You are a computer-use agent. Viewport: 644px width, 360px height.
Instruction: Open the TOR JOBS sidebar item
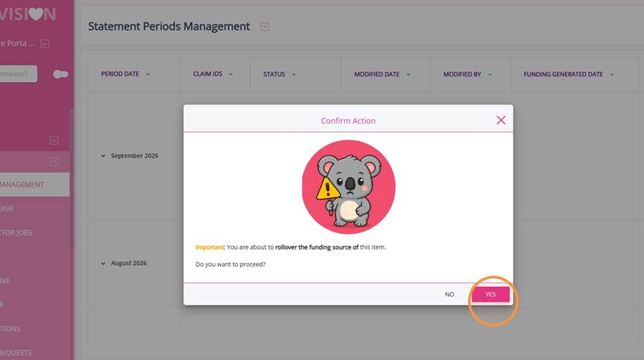[x=16, y=233]
